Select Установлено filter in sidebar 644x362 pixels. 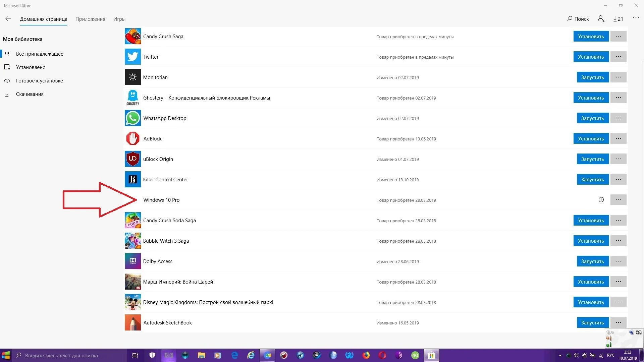coord(32,67)
